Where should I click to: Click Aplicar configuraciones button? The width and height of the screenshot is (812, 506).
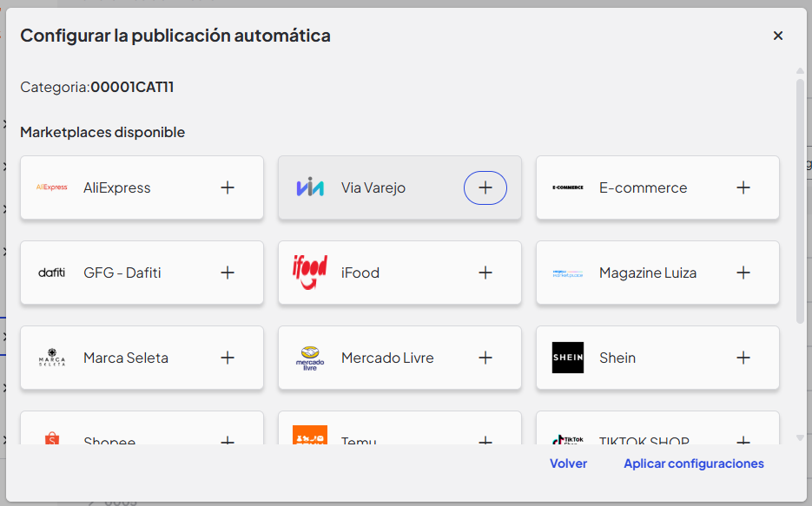(x=693, y=463)
